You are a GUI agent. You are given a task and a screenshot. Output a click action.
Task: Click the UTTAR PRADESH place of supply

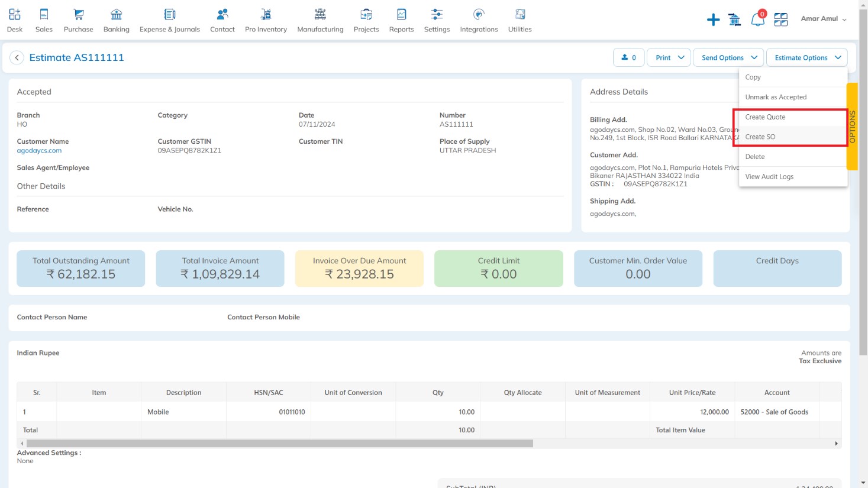point(467,151)
